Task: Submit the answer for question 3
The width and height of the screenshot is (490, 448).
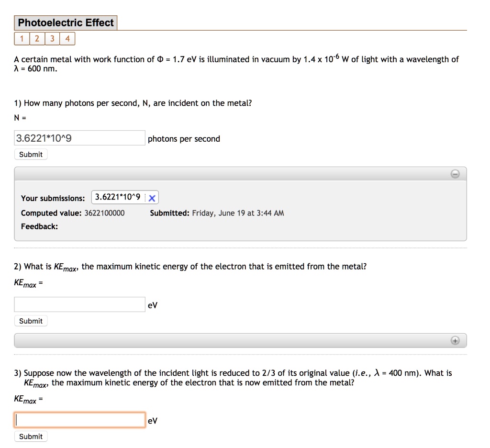Action: (31, 436)
